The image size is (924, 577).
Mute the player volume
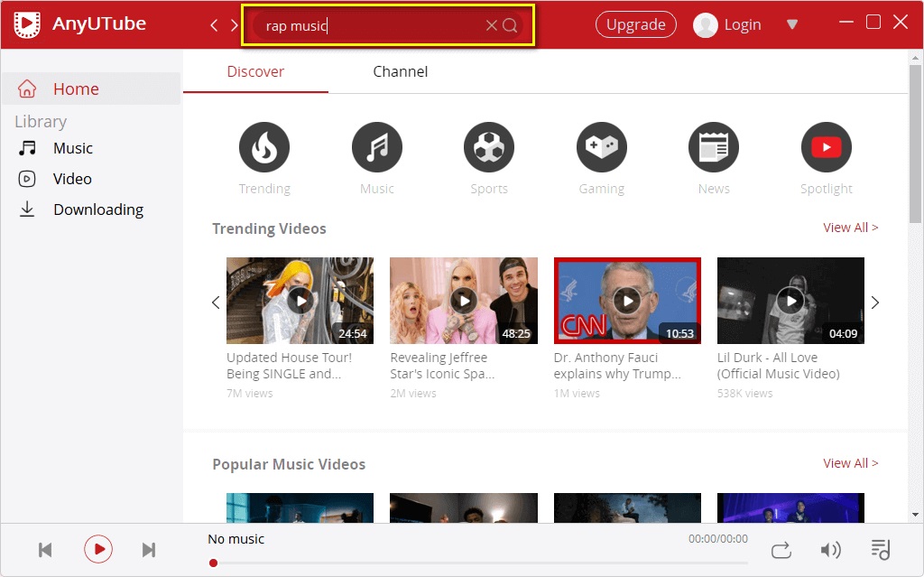(x=830, y=549)
